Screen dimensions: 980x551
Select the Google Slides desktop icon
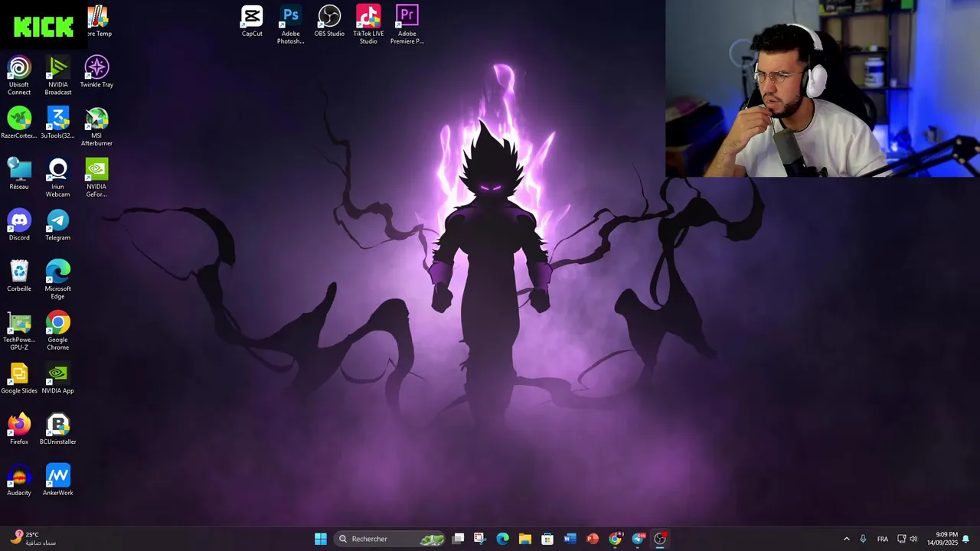[19, 378]
